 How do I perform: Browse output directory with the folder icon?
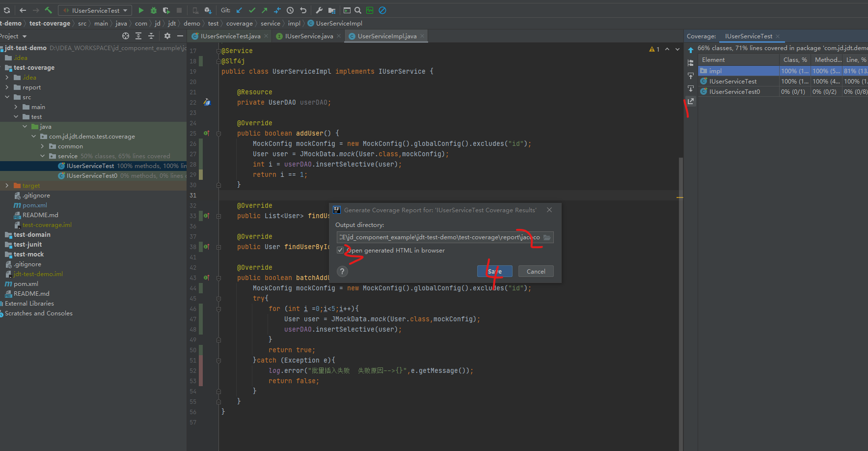pyautogui.click(x=547, y=237)
